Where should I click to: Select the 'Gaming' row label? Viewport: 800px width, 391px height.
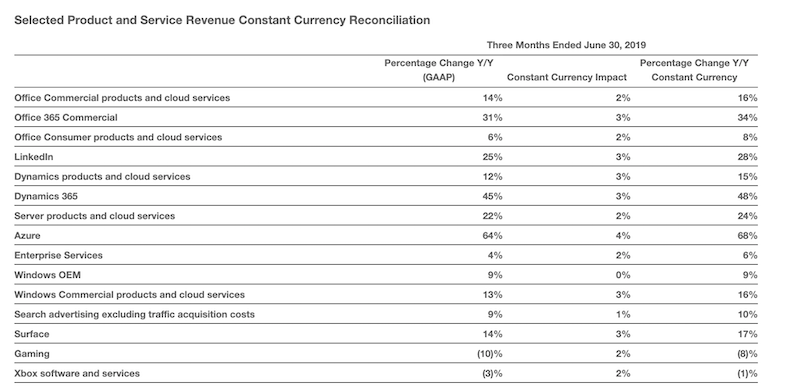coord(32,353)
